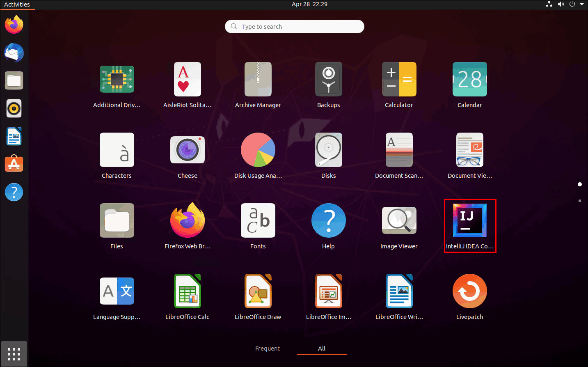Screen dimensions: 588x367
Task: Click Firefox icon in the dock
Action: pos(14,25)
